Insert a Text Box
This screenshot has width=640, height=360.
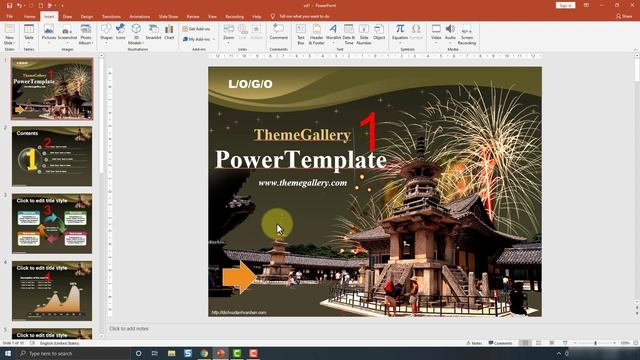(x=301, y=34)
